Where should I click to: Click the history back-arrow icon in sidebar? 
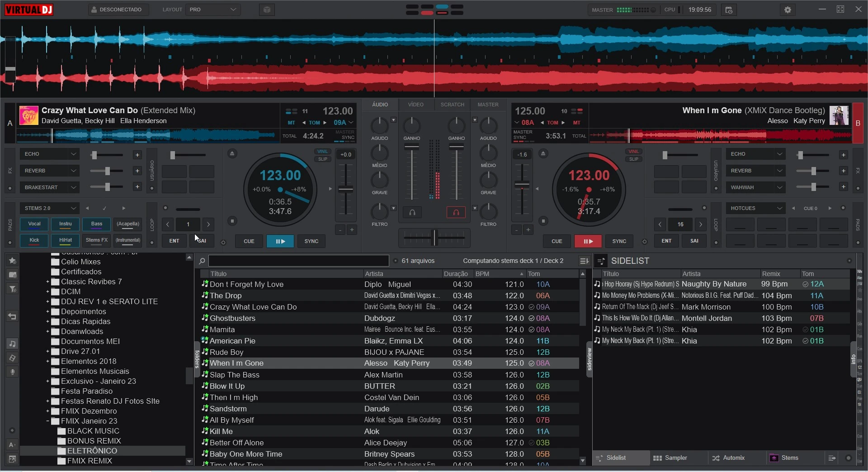point(12,316)
